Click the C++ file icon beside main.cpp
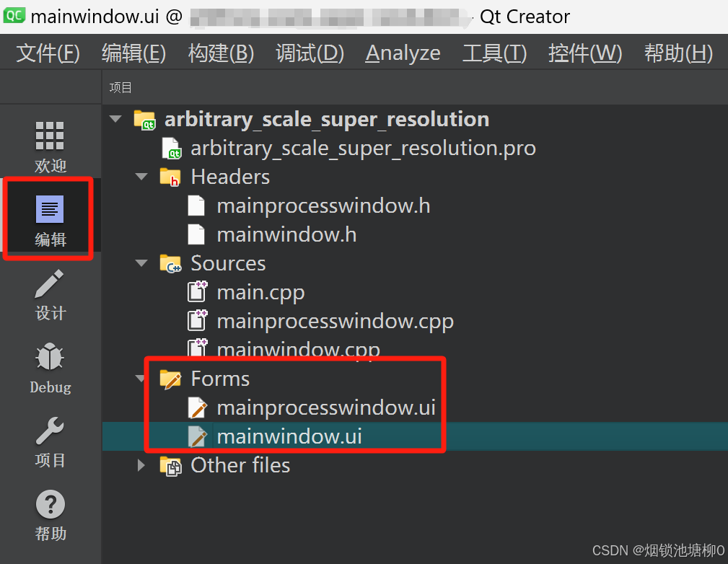Image resolution: width=728 pixels, height=564 pixels. 197,292
